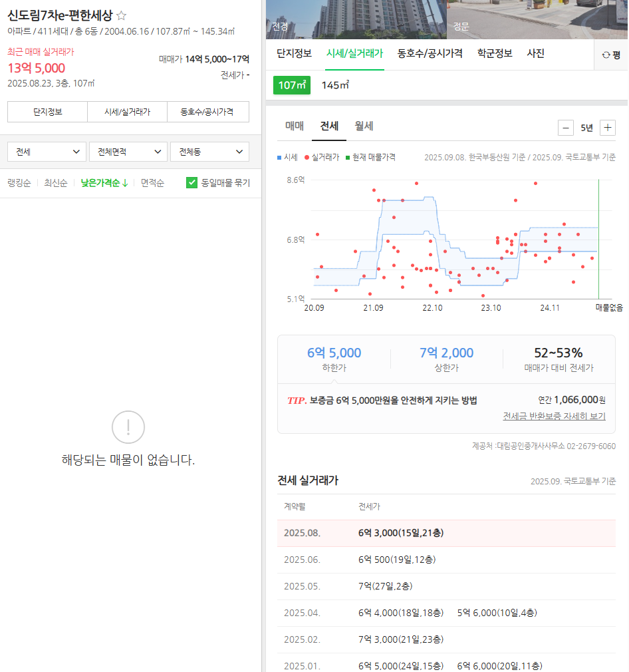The width and height of the screenshot is (629, 672).
Task: Click the 7억 2,000 상한가 value
Action: click(446, 353)
